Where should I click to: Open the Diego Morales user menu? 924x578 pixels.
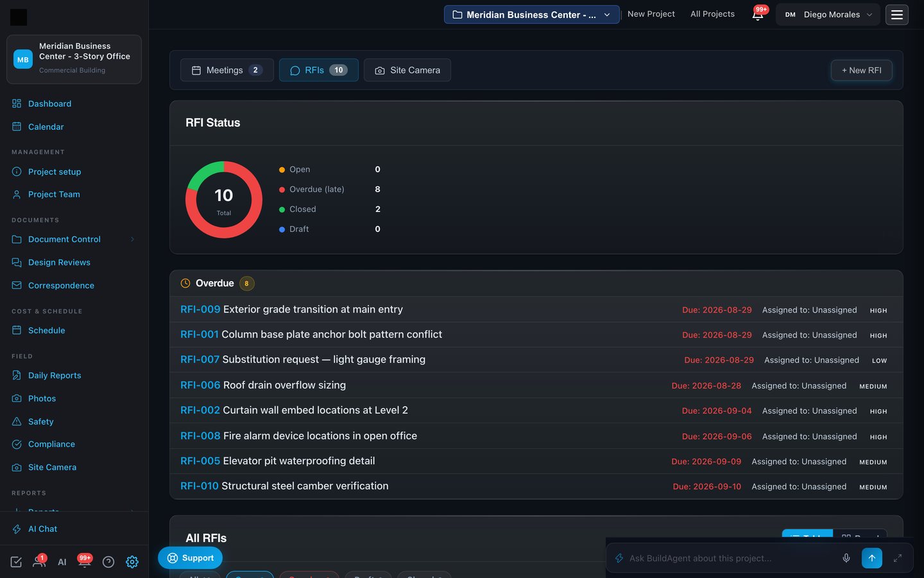point(828,15)
